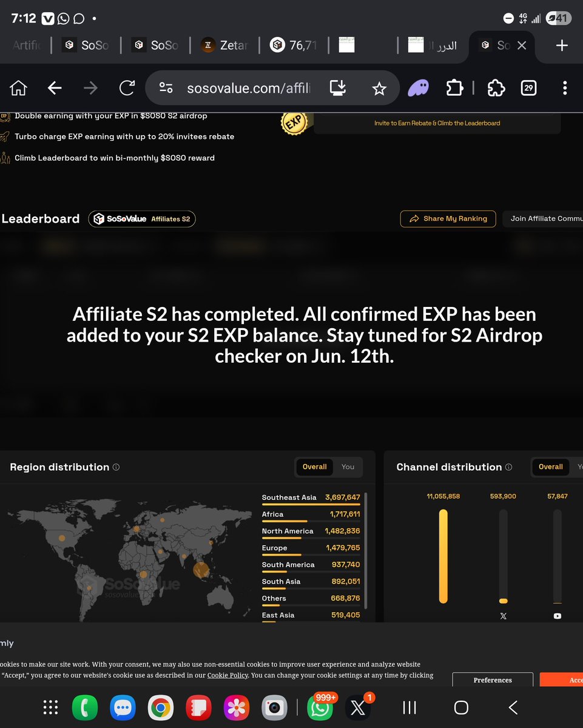Image resolution: width=583 pixels, height=728 pixels.
Task: Click the browser forward arrow
Action: [90, 89]
